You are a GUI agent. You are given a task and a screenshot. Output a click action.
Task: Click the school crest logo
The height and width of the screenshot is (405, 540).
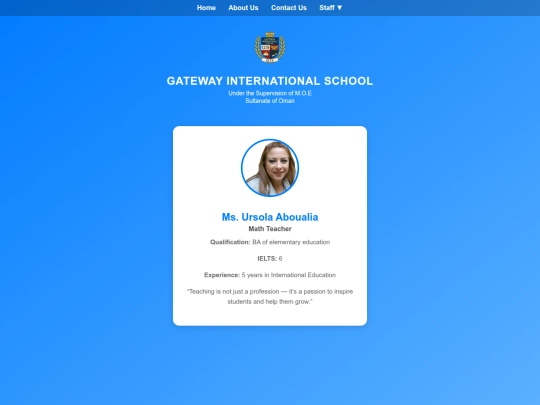(x=270, y=47)
